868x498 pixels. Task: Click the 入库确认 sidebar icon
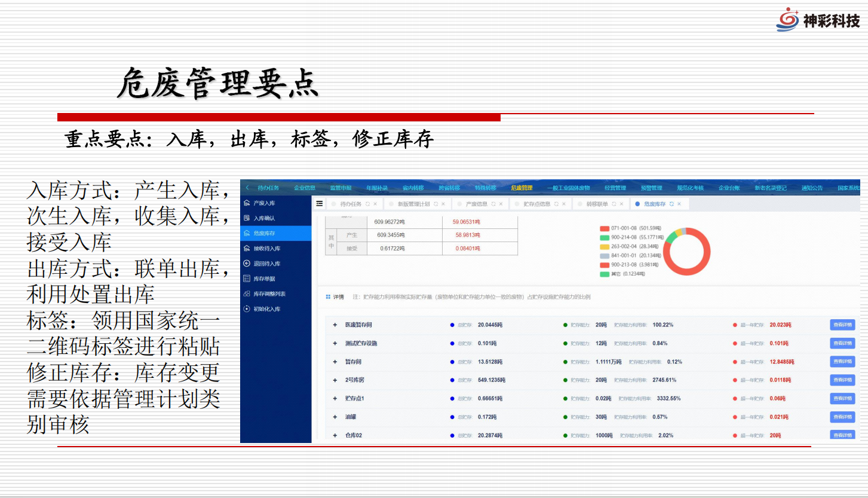(247, 218)
